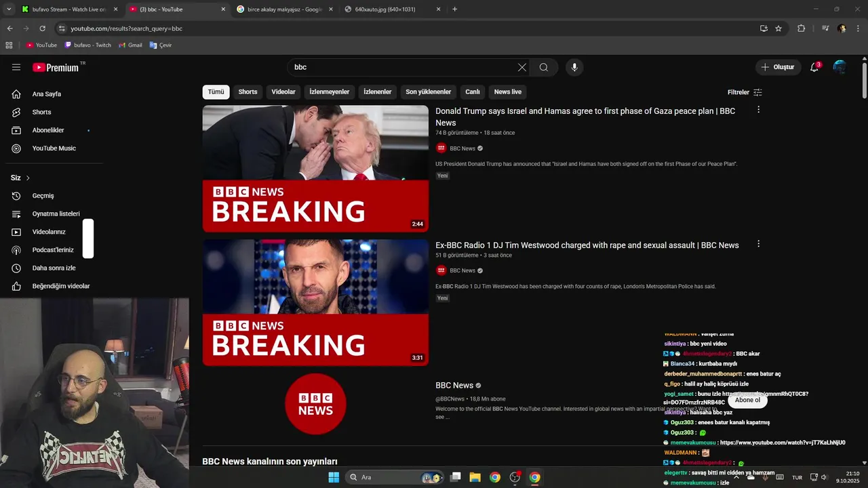Switch to birce akalay Google tab
Viewport: 868px width, 488px height.
pos(285,9)
